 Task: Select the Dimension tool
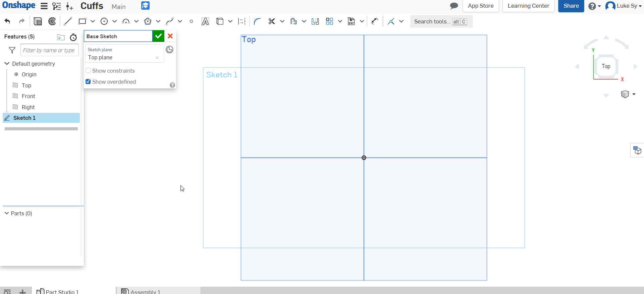pyautogui.click(x=375, y=21)
